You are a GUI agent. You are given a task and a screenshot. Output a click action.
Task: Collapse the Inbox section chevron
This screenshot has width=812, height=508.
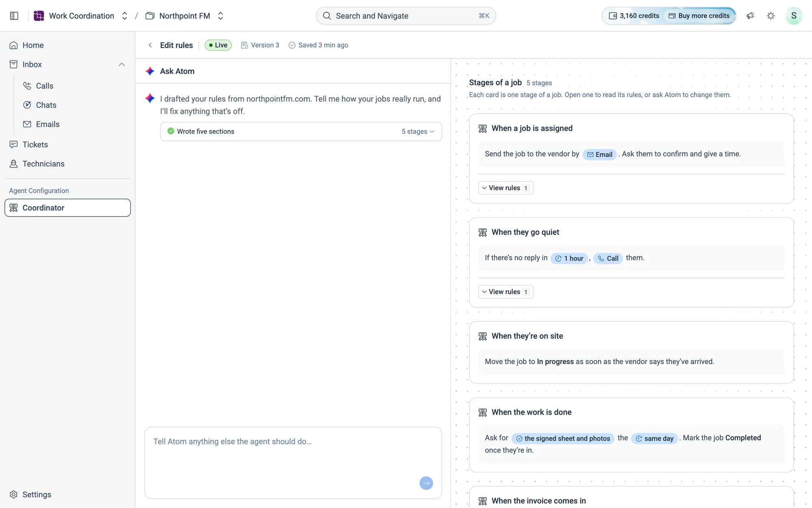pos(122,65)
